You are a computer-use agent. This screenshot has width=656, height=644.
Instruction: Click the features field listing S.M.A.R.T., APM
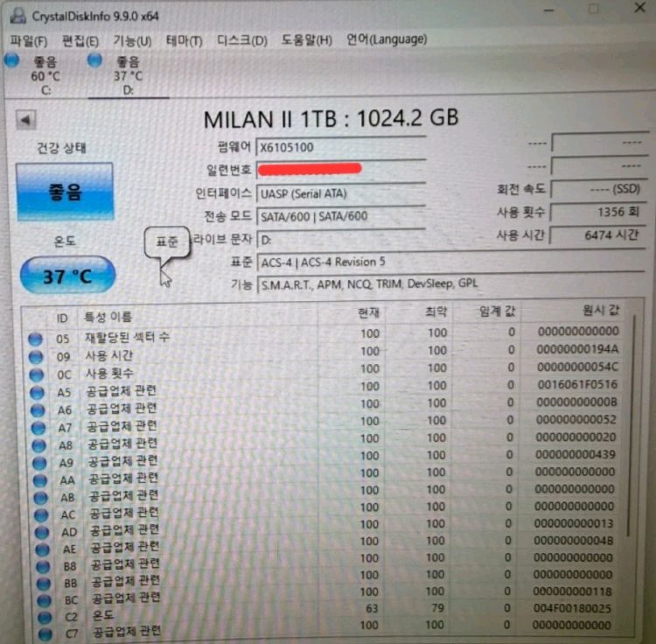tap(450, 284)
